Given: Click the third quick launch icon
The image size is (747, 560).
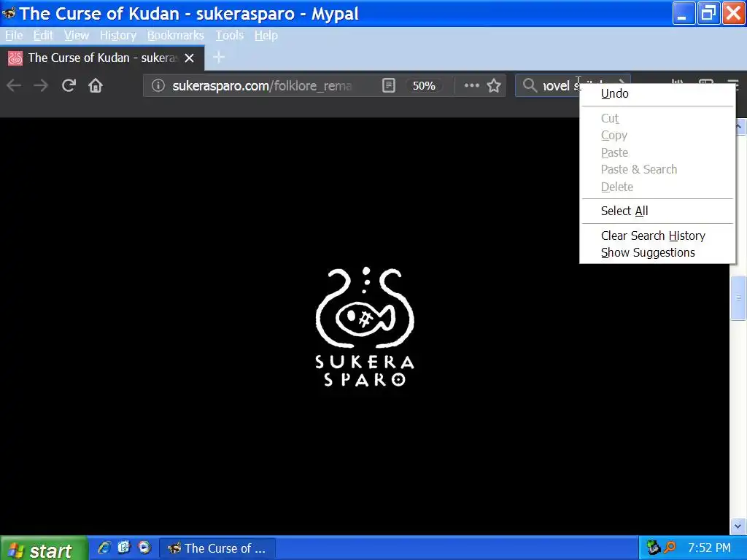Looking at the screenshot, I should (x=144, y=548).
